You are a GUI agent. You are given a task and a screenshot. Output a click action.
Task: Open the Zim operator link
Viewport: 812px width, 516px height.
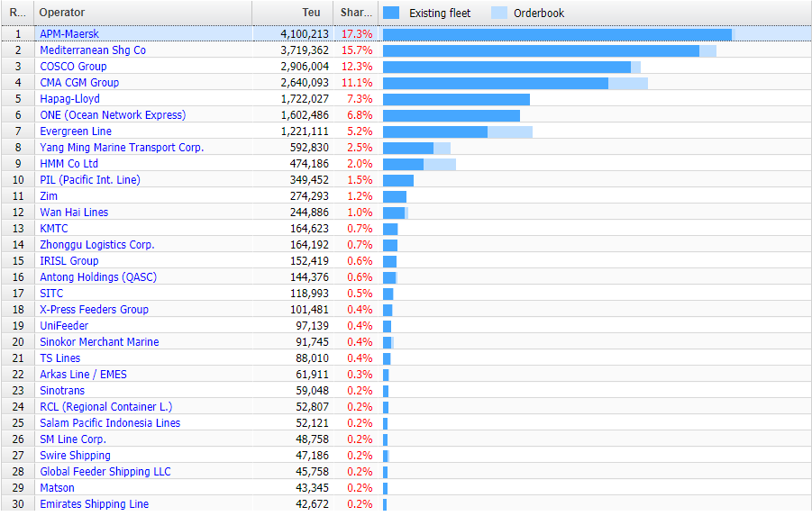49,196
